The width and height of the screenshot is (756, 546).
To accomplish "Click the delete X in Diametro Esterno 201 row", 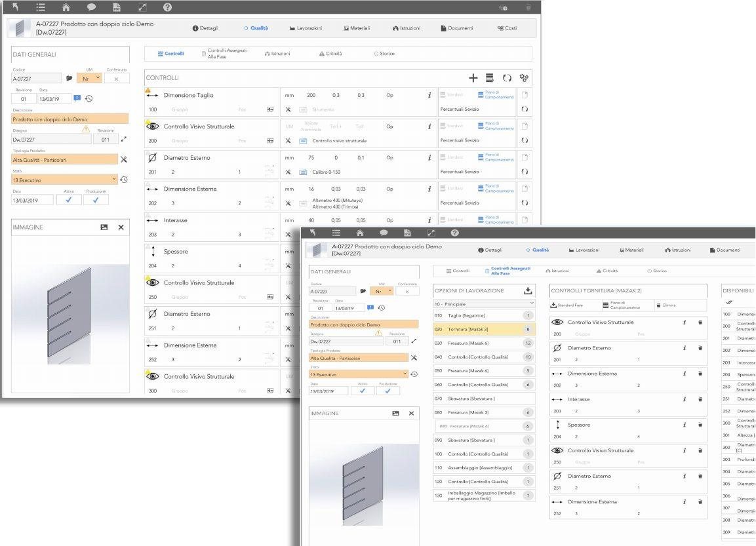I will [288, 172].
